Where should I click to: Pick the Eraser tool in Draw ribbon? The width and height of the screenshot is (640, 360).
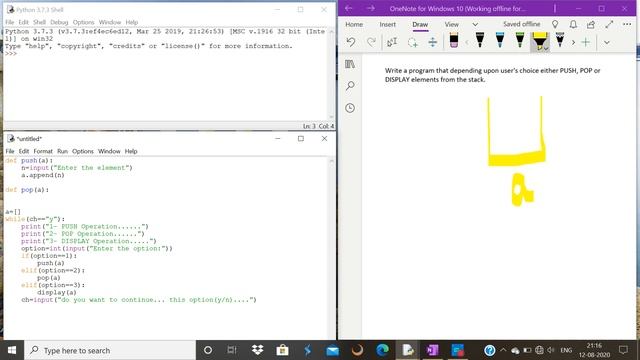pyautogui.click(x=454, y=40)
